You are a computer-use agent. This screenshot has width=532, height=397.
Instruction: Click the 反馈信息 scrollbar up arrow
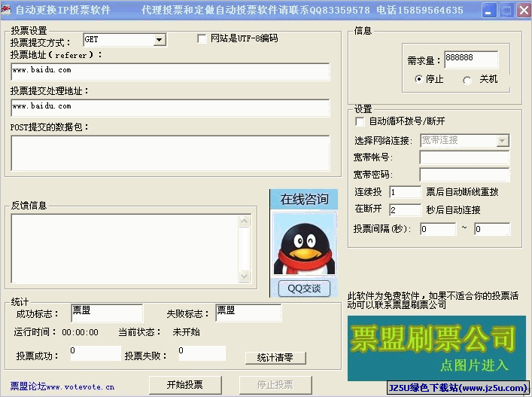pos(245,221)
